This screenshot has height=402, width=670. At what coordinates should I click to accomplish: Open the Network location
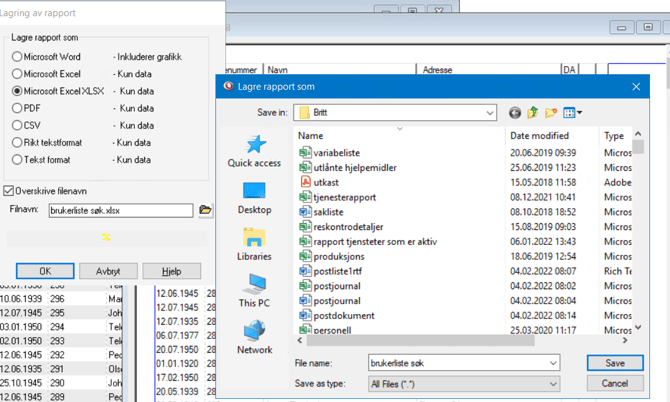254,337
